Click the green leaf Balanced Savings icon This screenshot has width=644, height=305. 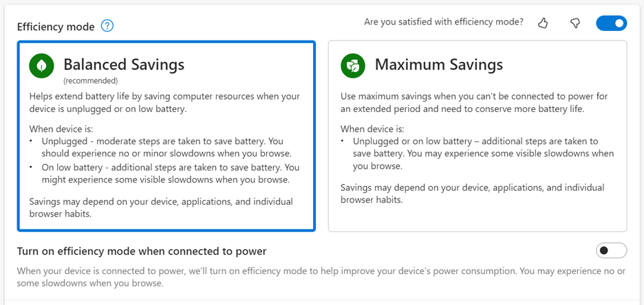pos(42,66)
